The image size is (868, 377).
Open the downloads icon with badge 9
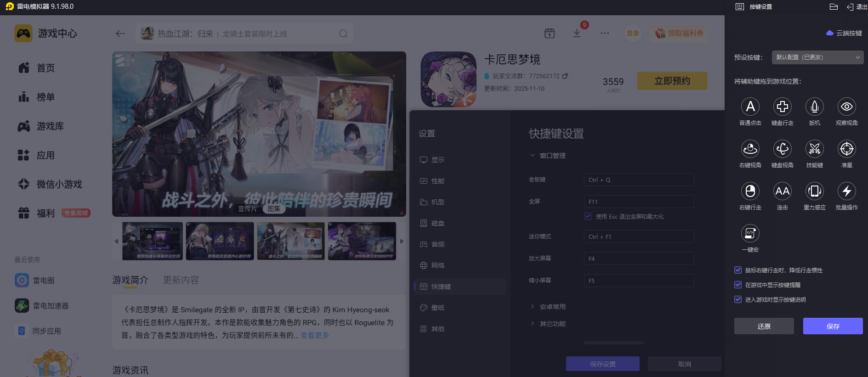tap(577, 33)
